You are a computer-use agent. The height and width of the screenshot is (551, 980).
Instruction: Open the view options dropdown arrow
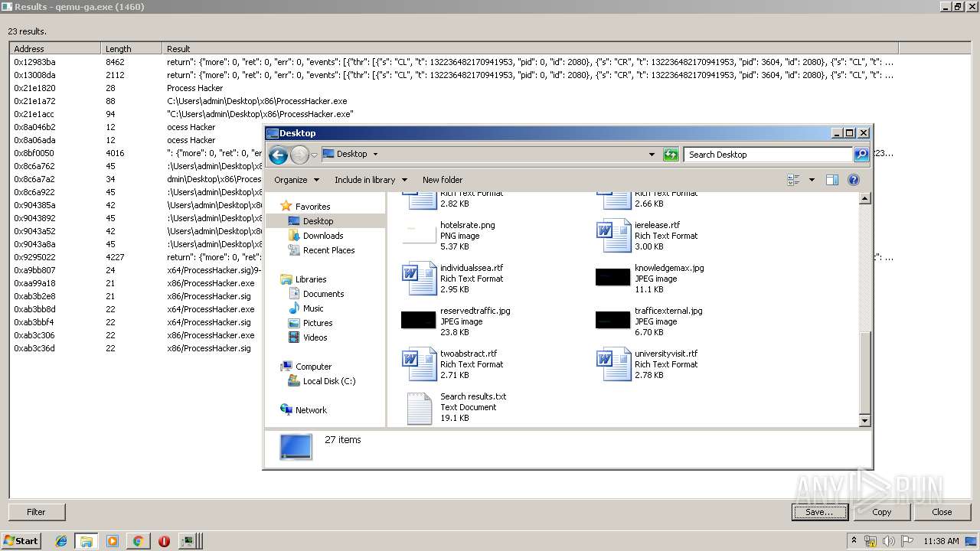point(812,180)
